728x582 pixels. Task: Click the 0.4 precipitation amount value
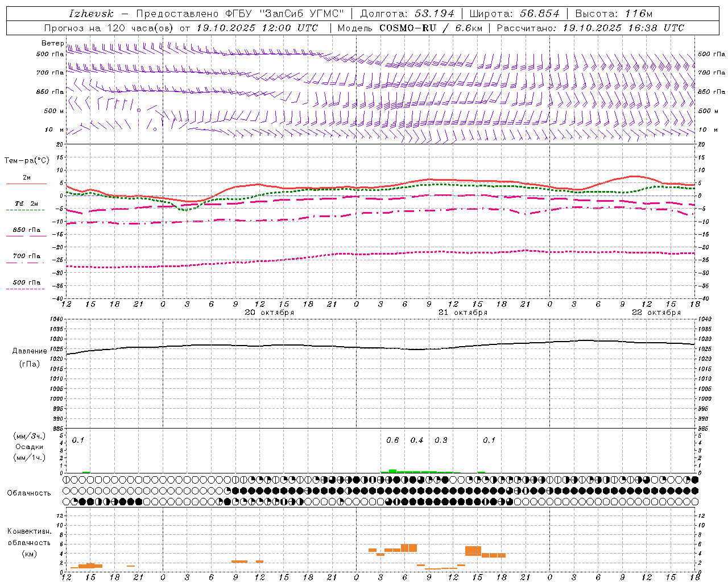click(x=417, y=440)
